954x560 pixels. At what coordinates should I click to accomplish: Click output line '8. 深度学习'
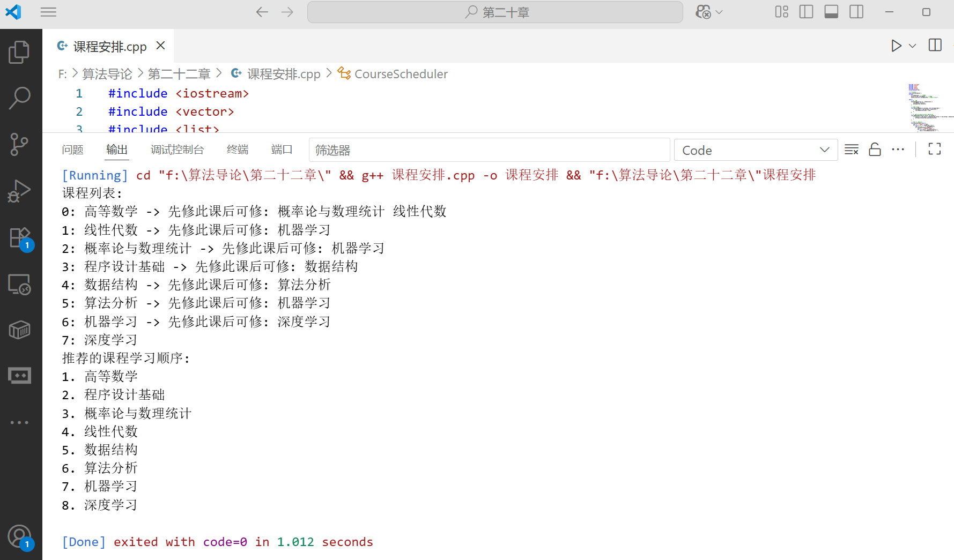click(99, 505)
